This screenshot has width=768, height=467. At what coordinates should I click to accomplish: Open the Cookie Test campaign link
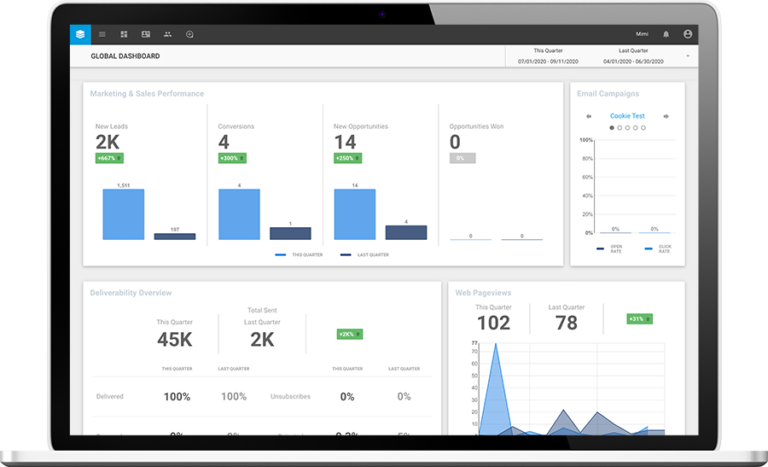pyautogui.click(x=627, y=116)
